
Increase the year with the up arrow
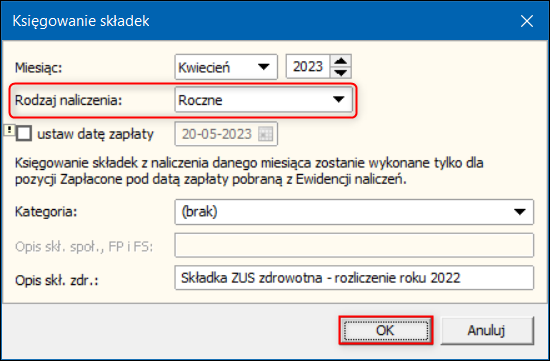pyautogui.click(x=341, y=61)
